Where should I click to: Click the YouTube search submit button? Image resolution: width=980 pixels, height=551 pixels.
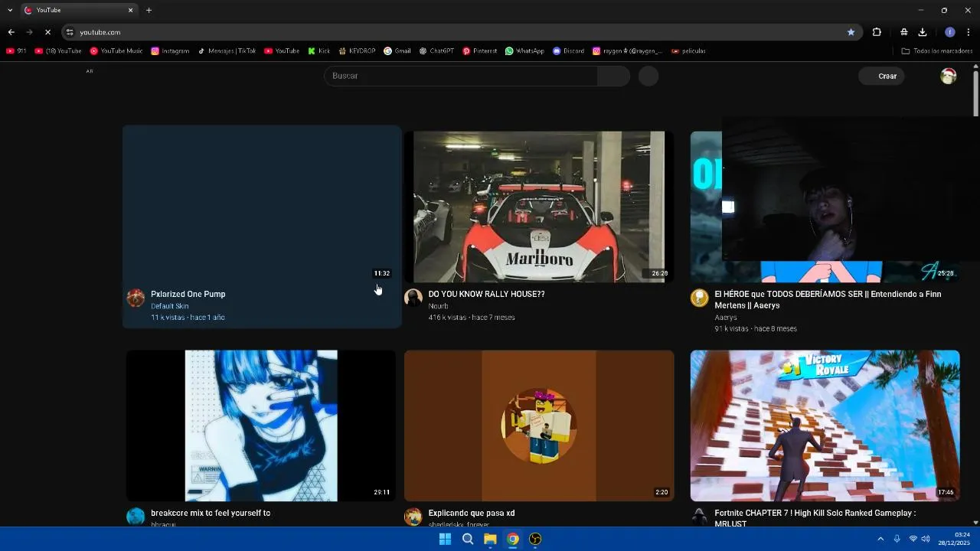tap(613, 76)
